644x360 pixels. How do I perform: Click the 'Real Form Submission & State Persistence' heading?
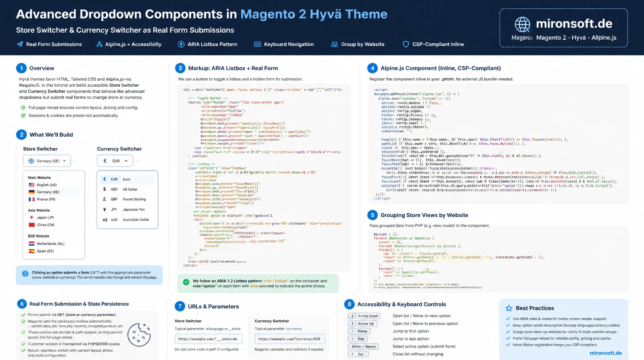click(x=79, y=304)
